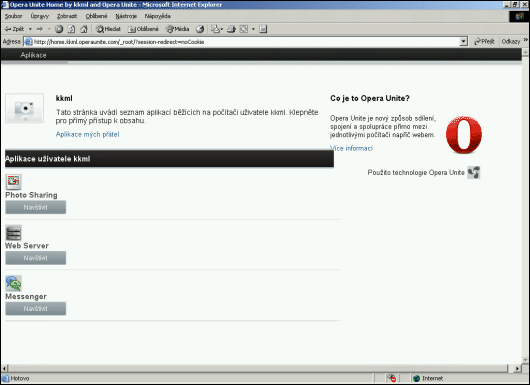Open the Back history dropdown arrow
Viewport: 530px width, 385px height.
click(30, 29)
